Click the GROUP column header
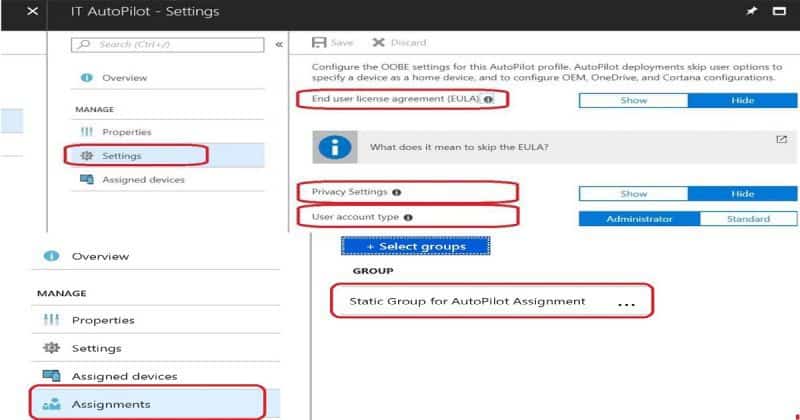800x420 pixels. coord(373,271)
